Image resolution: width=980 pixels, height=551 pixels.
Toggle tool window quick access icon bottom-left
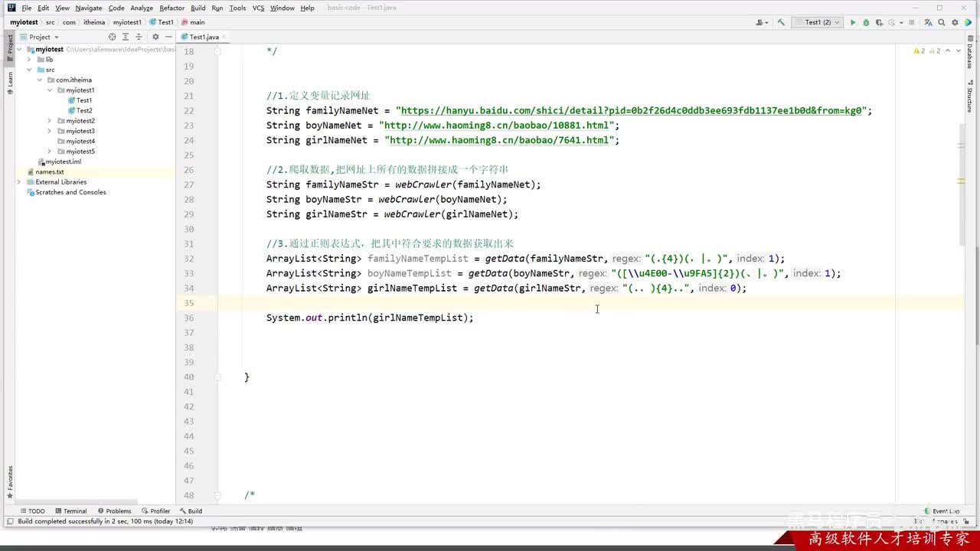(9, 522)
